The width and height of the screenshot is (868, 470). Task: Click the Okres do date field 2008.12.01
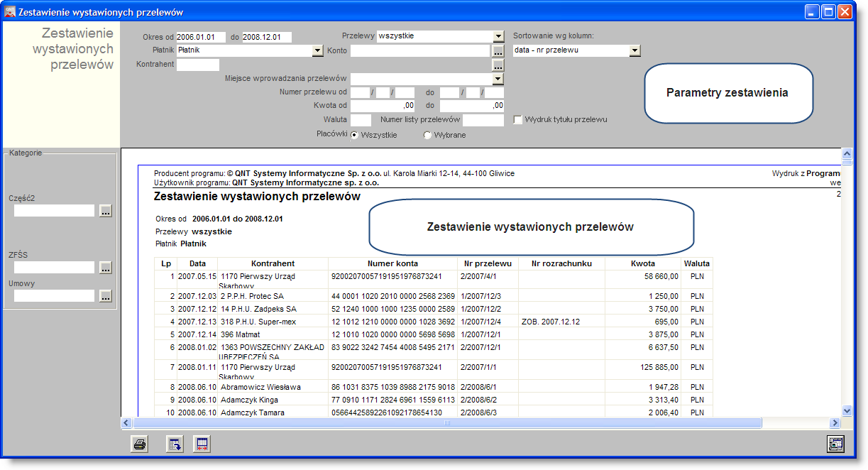click(x=268, y=37)
